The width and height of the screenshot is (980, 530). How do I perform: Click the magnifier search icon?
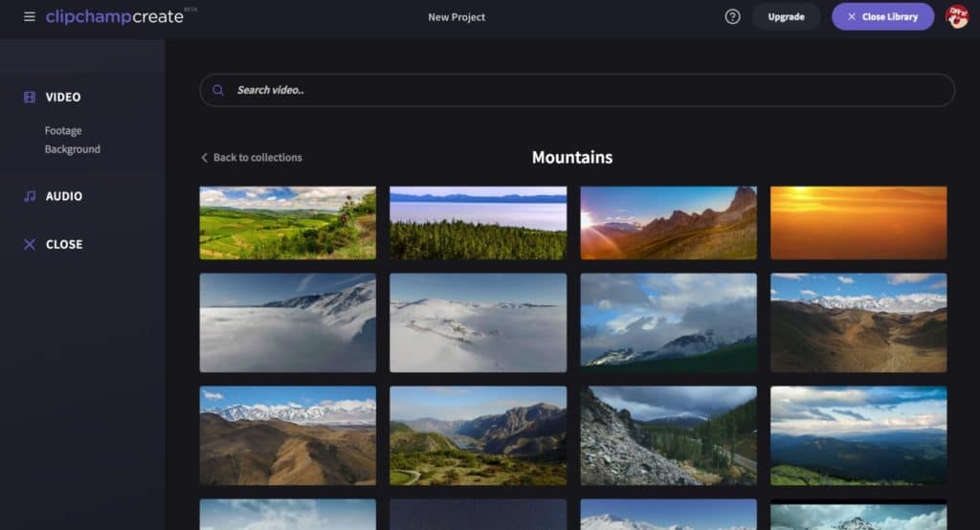[x=218, y=90]
